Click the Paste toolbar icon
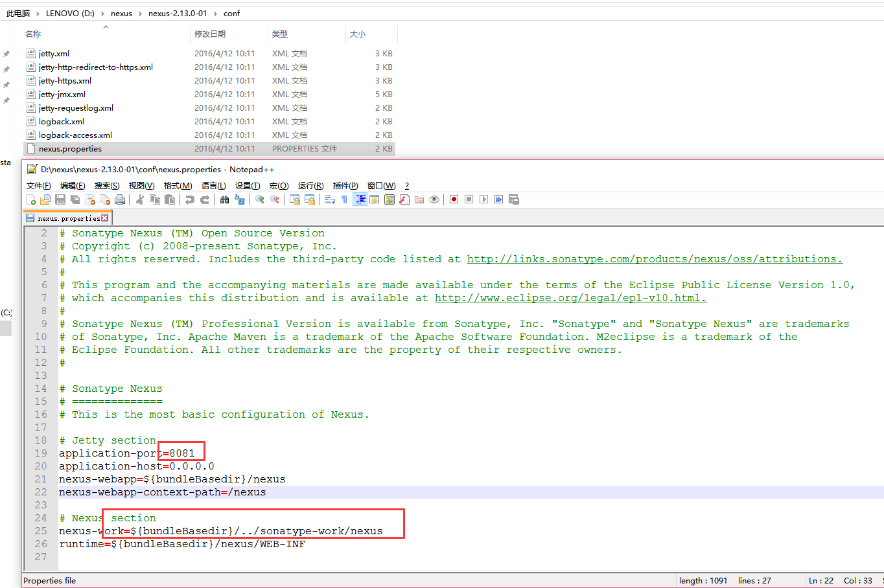 (x=170, y=199)
